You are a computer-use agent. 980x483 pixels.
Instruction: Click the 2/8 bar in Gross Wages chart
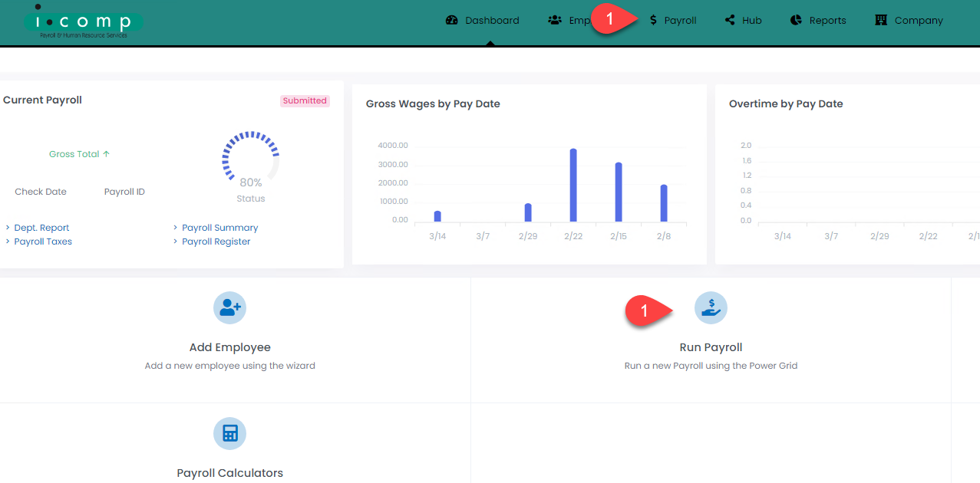tap(664, 203)
